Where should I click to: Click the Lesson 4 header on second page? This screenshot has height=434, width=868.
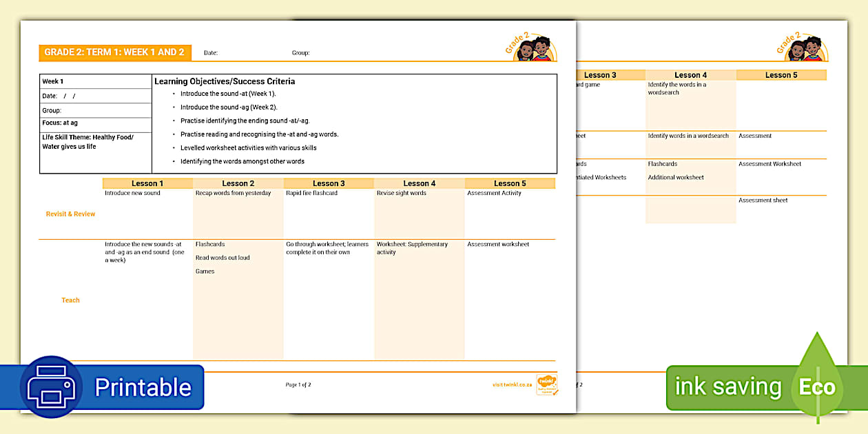pyautogui.click(x=690, y=75)
